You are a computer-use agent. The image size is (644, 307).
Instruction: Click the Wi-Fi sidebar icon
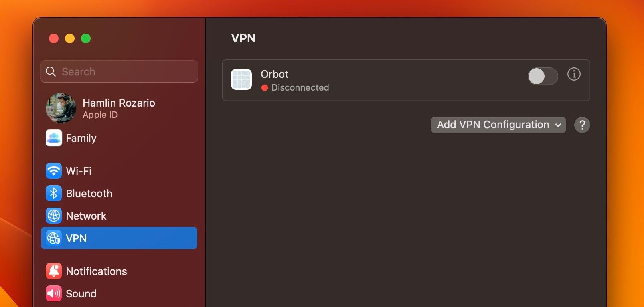point(54,171)
